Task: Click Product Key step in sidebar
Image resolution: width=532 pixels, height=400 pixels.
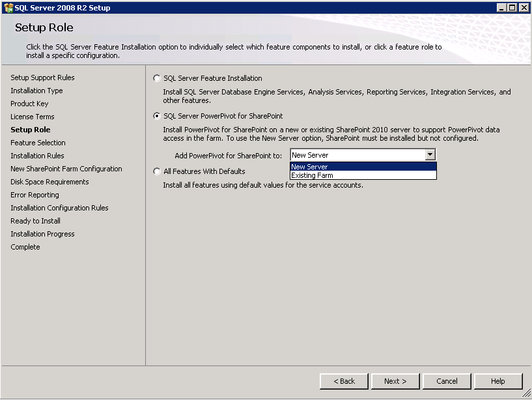Action: [x=29, y=104]
